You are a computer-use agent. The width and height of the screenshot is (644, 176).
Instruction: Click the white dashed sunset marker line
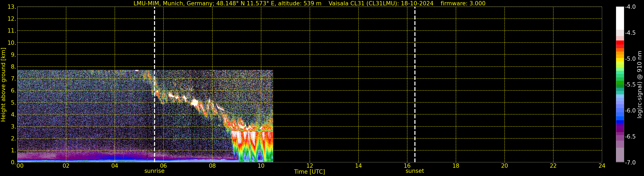pyautogui.click(x=415, y=85)
